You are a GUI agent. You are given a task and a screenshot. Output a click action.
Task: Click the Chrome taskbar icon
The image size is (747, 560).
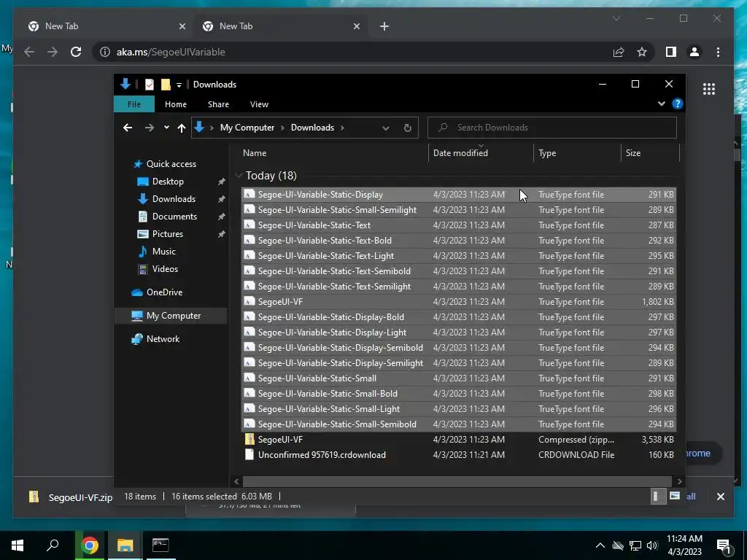point(90,545)
